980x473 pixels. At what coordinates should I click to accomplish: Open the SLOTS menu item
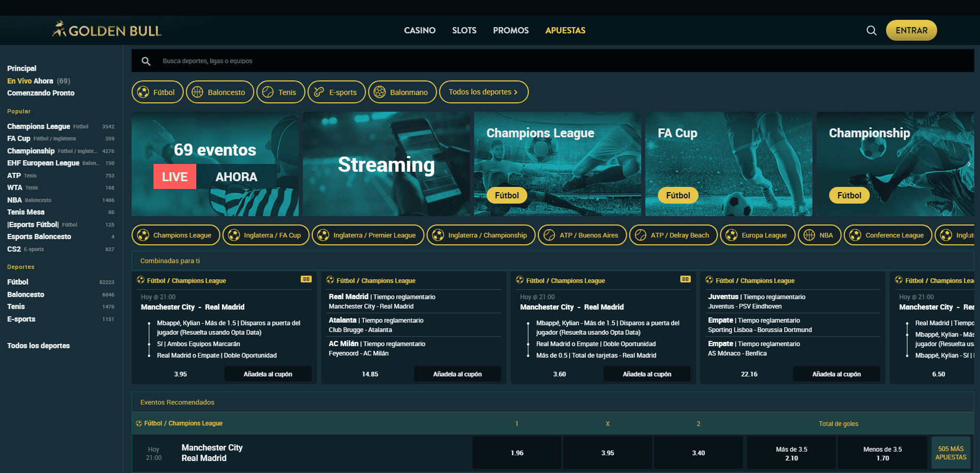pos(464,30)
